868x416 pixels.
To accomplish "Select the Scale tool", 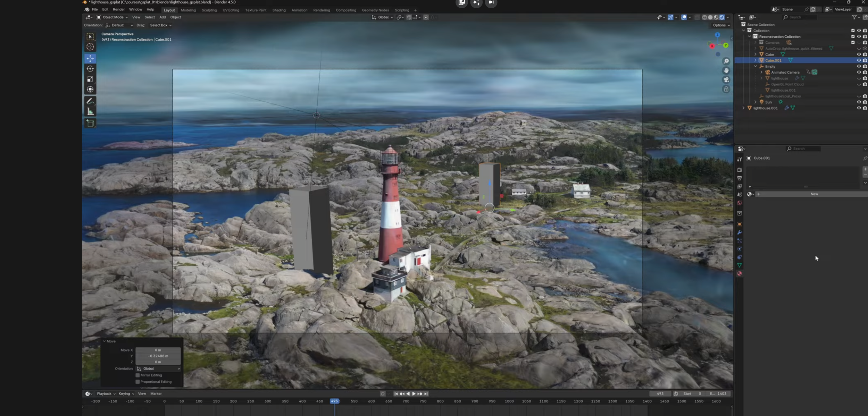I will (x=90, y=79).
